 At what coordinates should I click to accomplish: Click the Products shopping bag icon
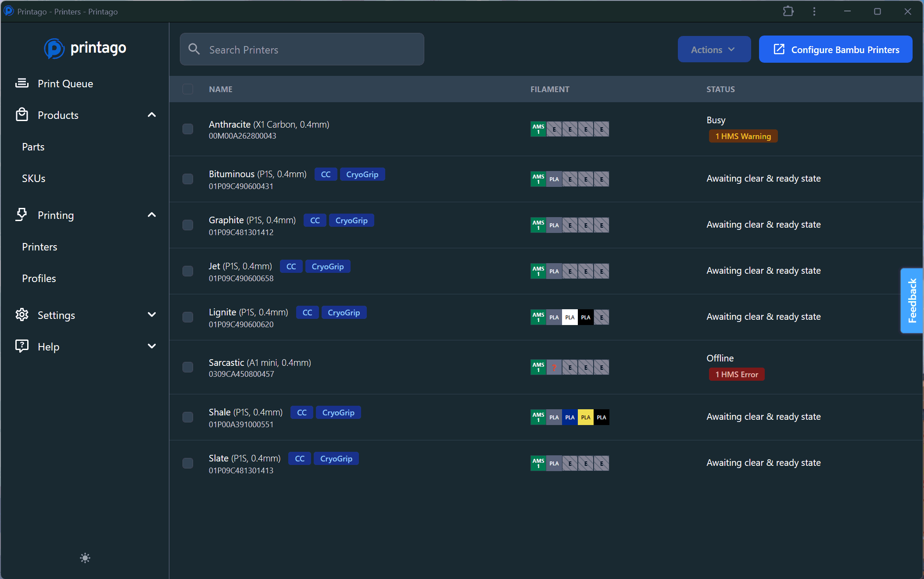tap(22, 115)
